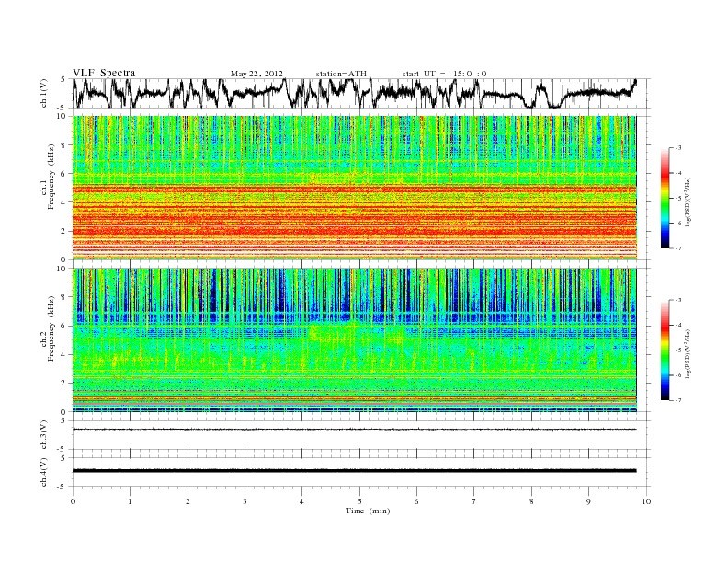The height and width of the screenshot is (563, 728).
Task: Click the time axis tick label "10"
Action: tap(646, 501)
